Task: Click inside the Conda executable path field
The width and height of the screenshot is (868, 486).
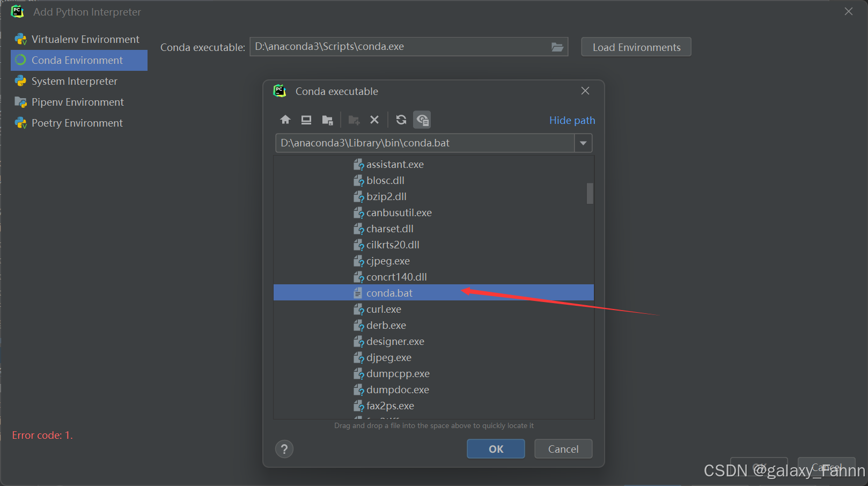Action: 402,47
